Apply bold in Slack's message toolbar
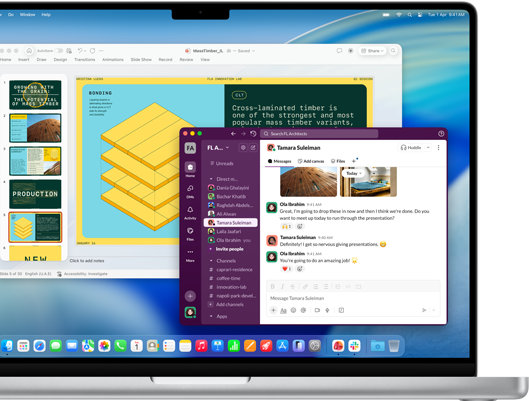Screen dimensions: 529x401 (273, 286)
